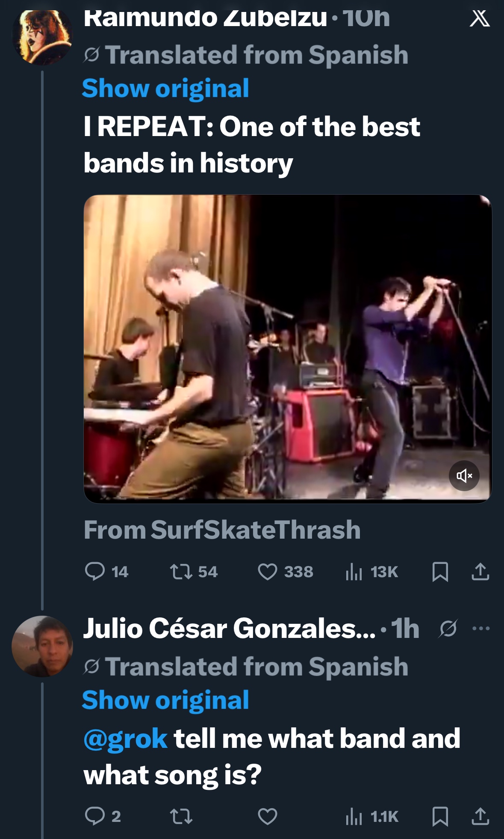Viewport: 504px width, 839px height.
Task: Like the post with 338 likes
Action: [x=268, y=572]
